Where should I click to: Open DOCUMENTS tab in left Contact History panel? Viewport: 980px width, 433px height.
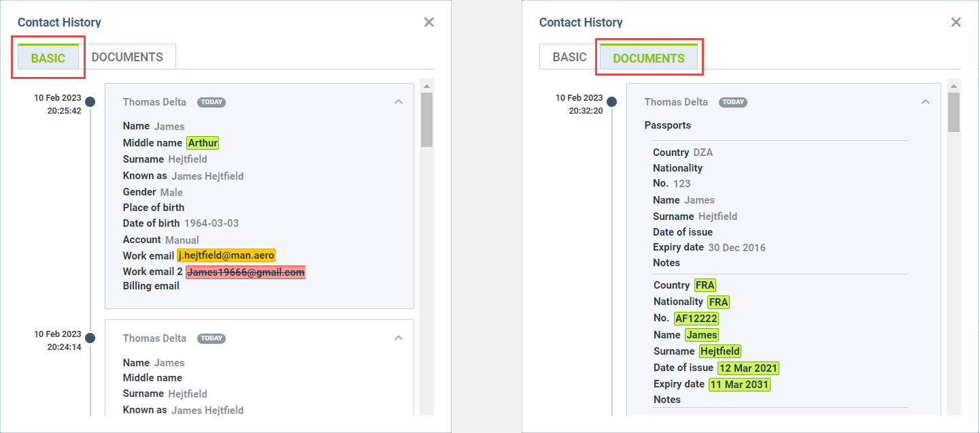tap(127, 57)
